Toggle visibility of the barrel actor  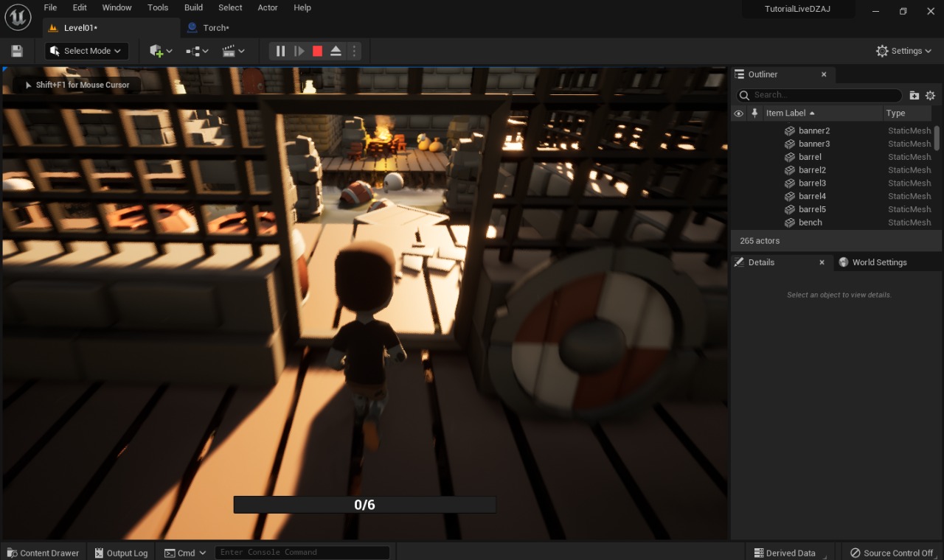click(x=738, y=156)
